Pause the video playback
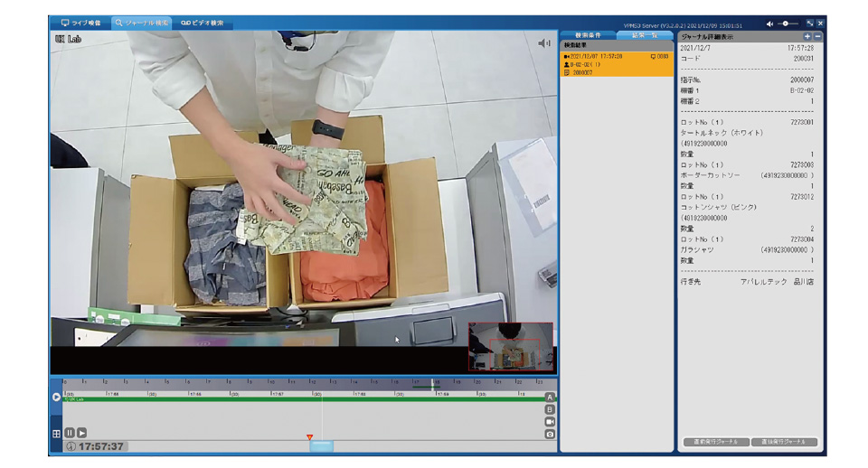868x468 pixels. (69, 433)
